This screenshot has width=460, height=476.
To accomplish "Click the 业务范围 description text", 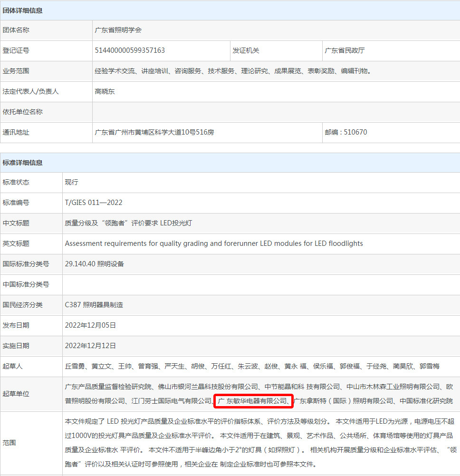I will tap(233, 71).
